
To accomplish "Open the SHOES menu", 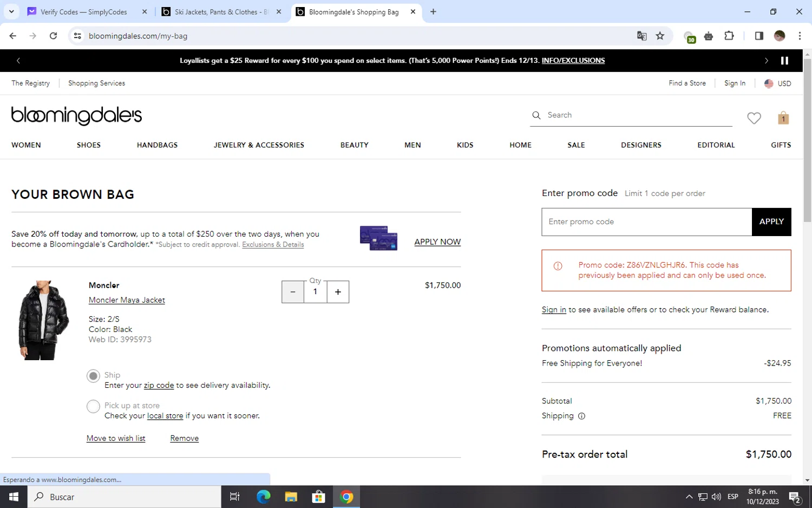I will (x=89, y=145).
